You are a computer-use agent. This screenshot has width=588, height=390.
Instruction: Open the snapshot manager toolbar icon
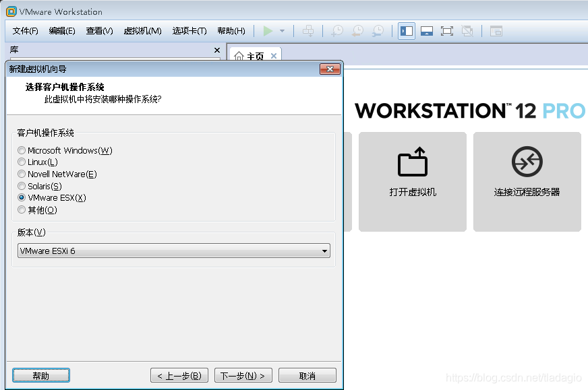[x=378, y=31]
